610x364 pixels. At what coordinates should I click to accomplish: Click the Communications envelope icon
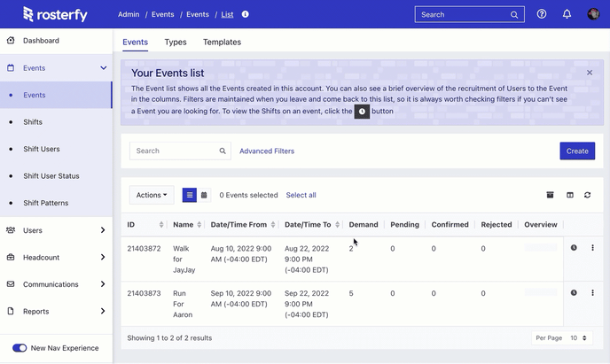click(x=11, y=284)
